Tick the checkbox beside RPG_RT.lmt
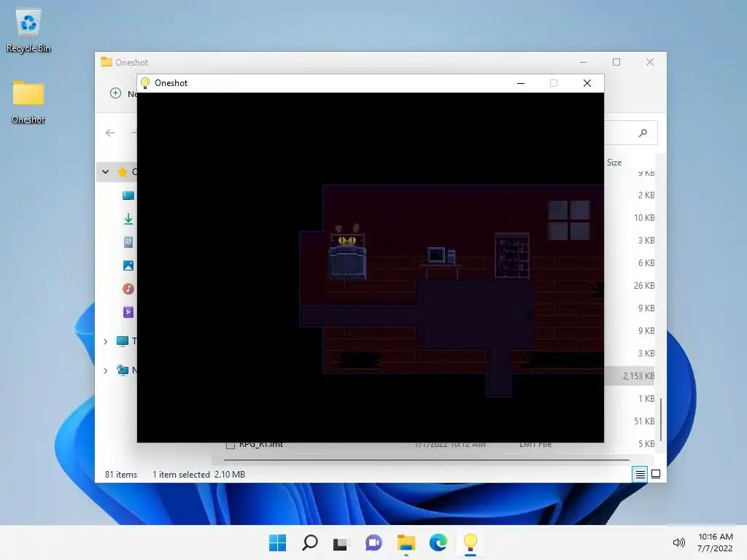The width and height of the screenshot is (747, 560). coord(231,446)
